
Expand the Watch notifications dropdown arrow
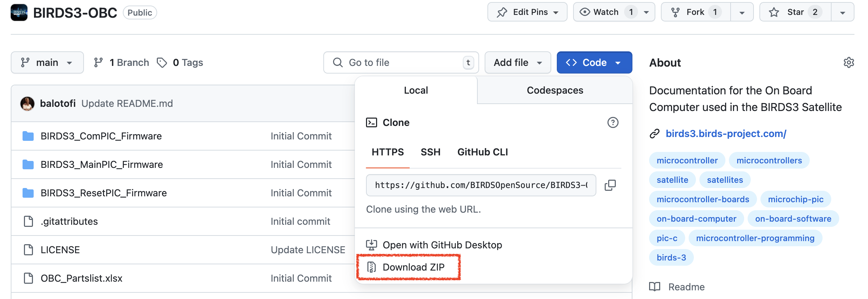646,12
